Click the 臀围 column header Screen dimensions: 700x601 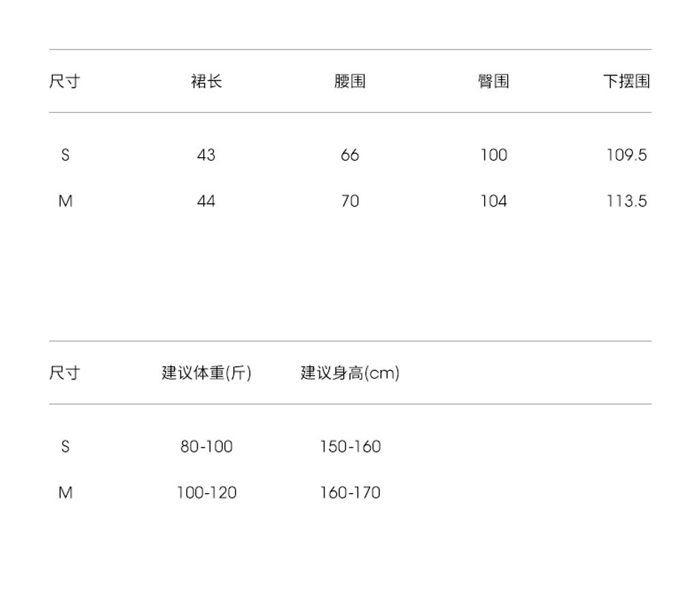point(493,81)
